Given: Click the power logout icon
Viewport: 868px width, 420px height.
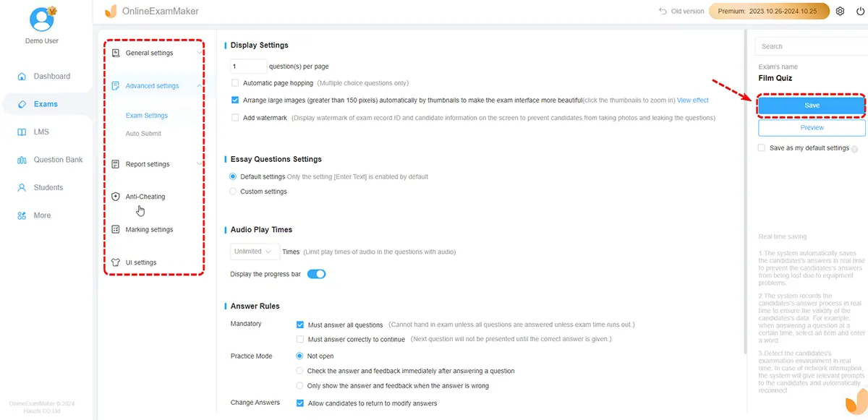Looking at the screenshot, I should [859, 12].
